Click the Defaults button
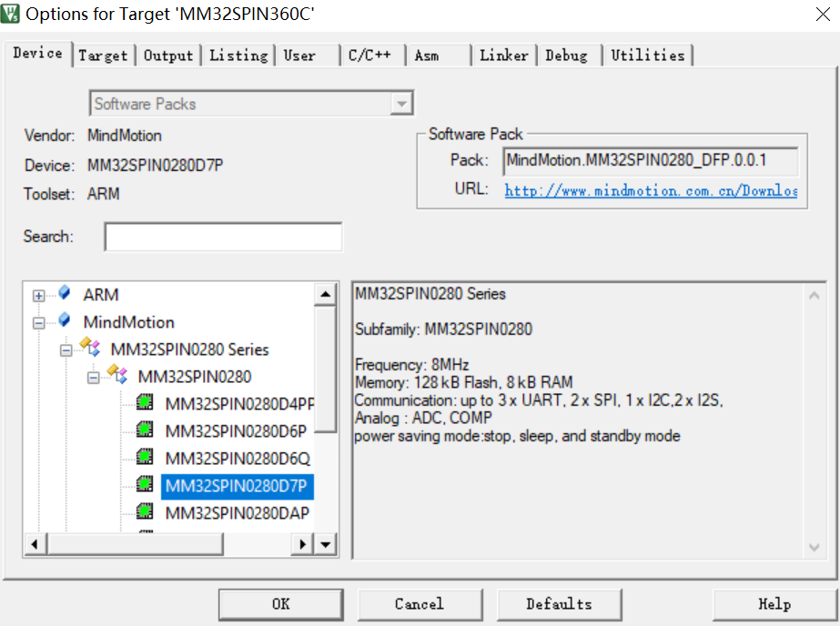Image resolution: width=840 pixels, height=626 pixels. 560,604
